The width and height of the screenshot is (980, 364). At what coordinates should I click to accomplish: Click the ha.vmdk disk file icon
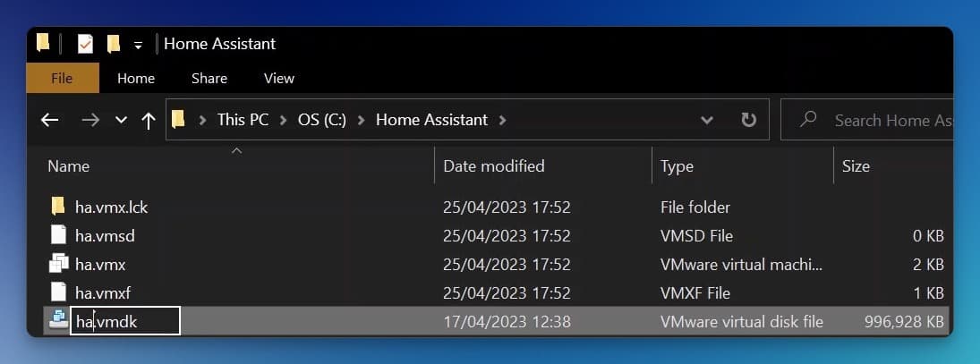(59, 322)
